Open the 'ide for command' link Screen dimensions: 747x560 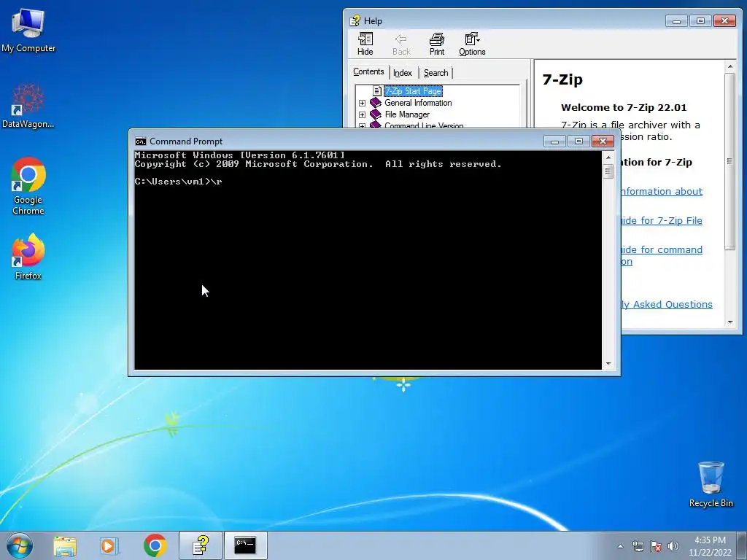click(x=662, y=249)
